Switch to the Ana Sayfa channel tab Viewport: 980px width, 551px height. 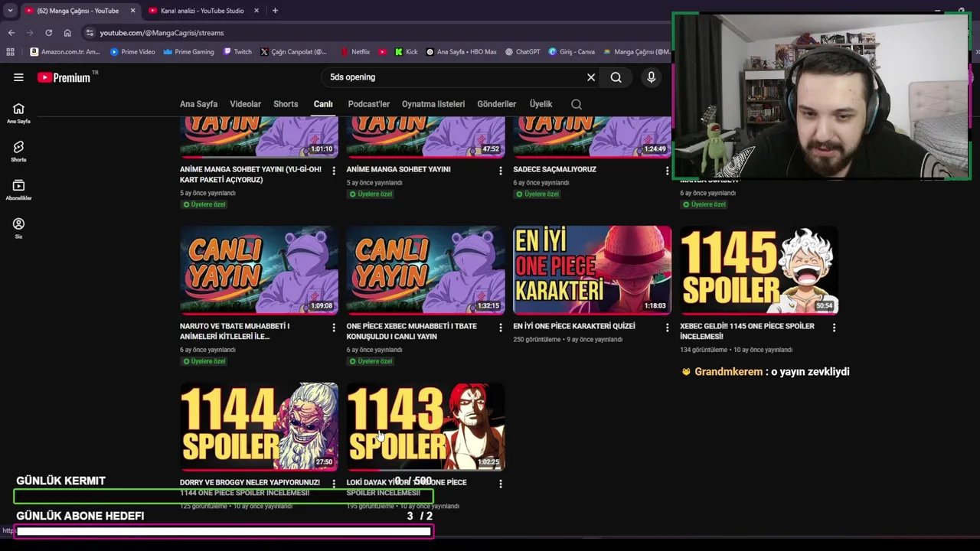(x=198, y=104)
